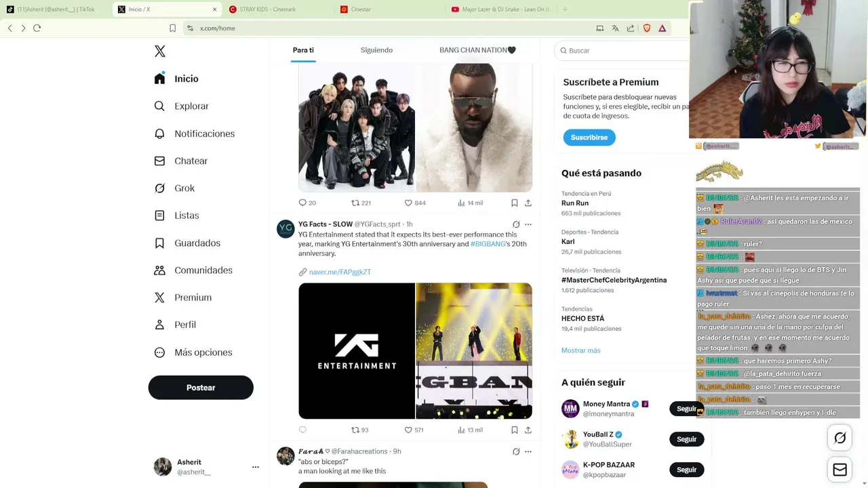This screenshot has height=488, width=868.
Task: Click the Postear button
Action: pos(201,388)
